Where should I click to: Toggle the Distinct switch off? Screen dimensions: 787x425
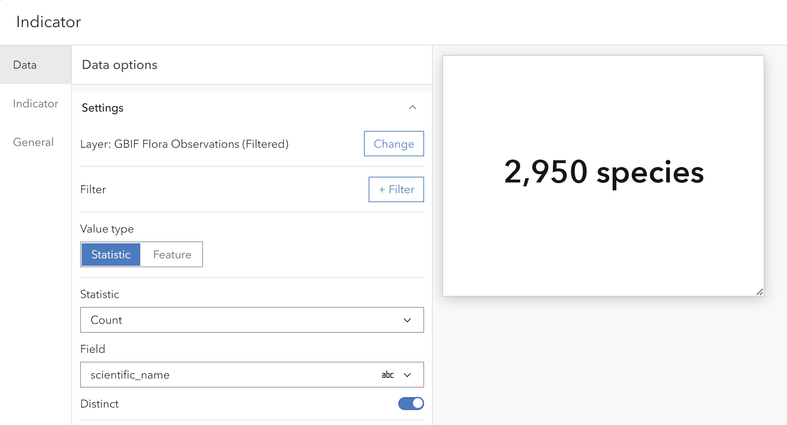[411, 404]
